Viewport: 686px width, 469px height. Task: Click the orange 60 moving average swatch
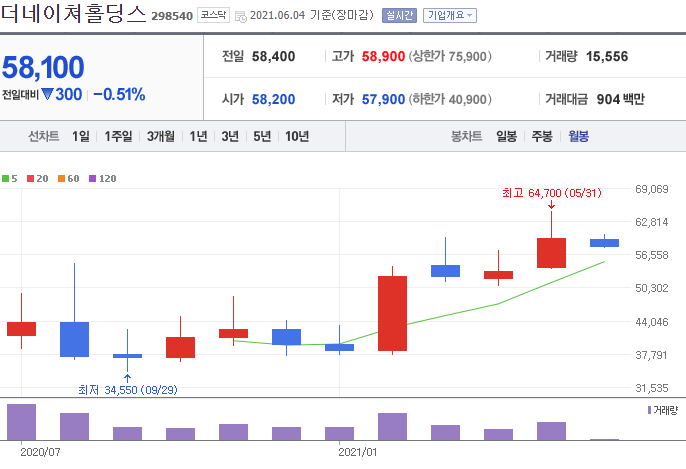[x=62, y=178]
